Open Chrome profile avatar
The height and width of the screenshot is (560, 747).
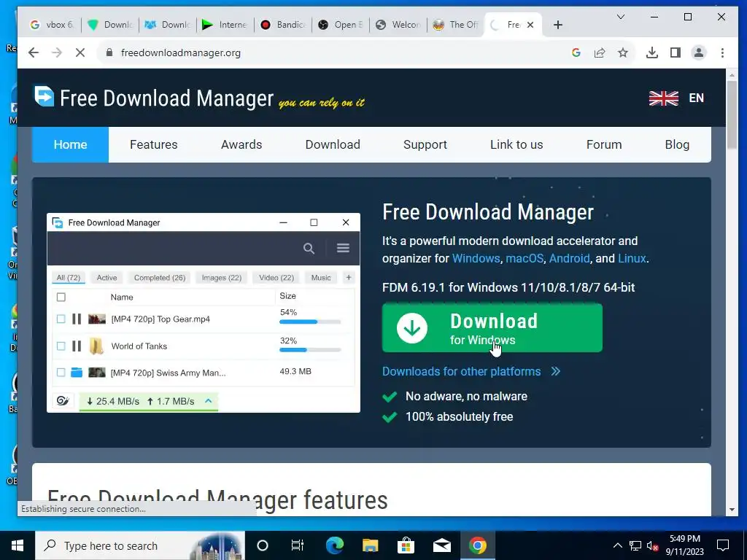(698, 52)
